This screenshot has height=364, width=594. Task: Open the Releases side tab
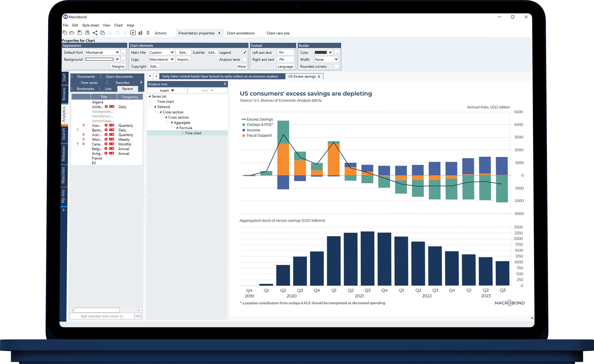63,153
